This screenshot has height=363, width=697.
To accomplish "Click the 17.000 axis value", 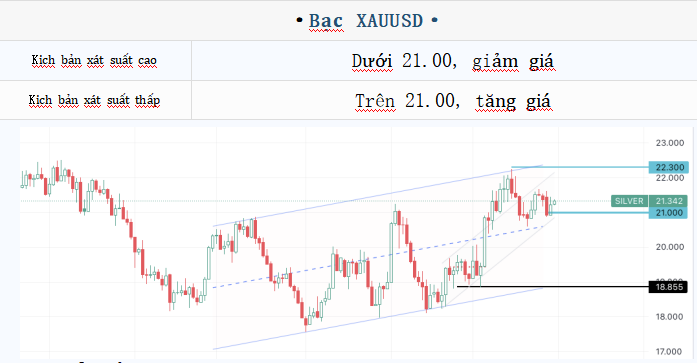I will point(669,351).
